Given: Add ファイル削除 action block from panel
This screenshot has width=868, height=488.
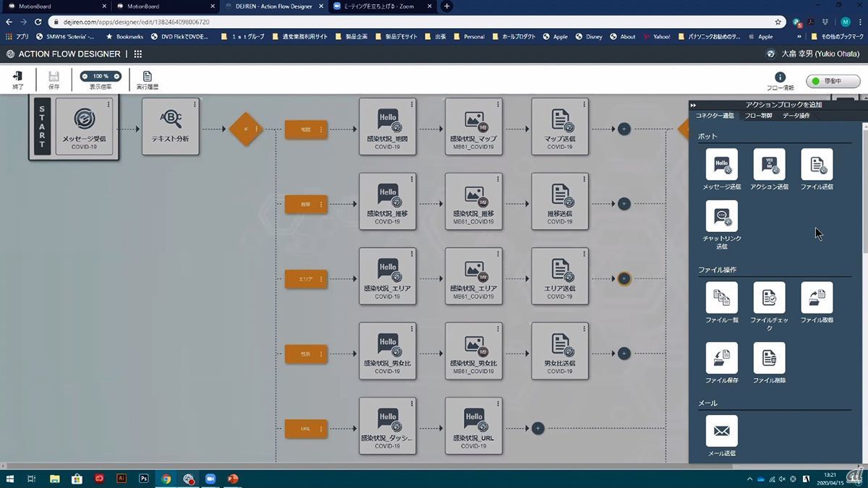Looking at the screenshot, I should pos(770,358).
